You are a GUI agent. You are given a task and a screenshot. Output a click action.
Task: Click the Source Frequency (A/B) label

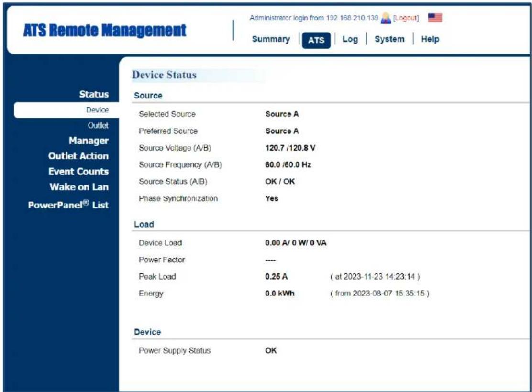180,165
